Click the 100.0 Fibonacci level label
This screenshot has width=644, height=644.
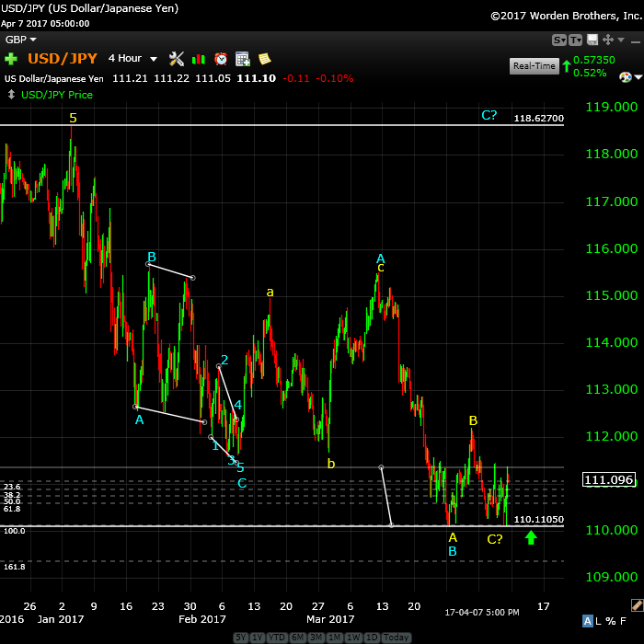[15, 531]
